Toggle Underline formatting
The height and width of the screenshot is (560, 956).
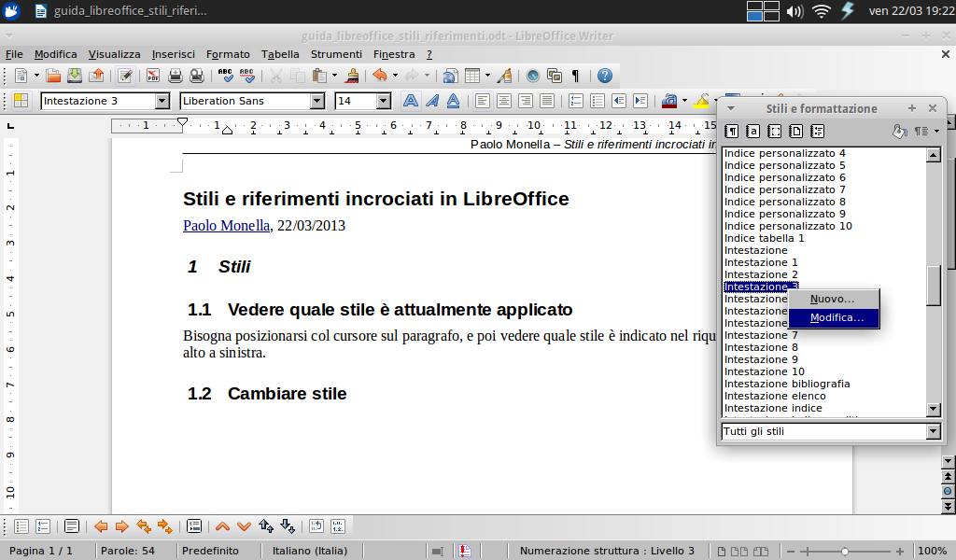[453, 101]
